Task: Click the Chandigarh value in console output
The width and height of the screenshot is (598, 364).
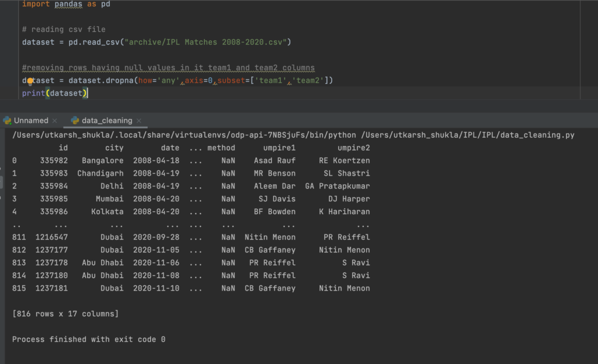Action: point(100,174)
